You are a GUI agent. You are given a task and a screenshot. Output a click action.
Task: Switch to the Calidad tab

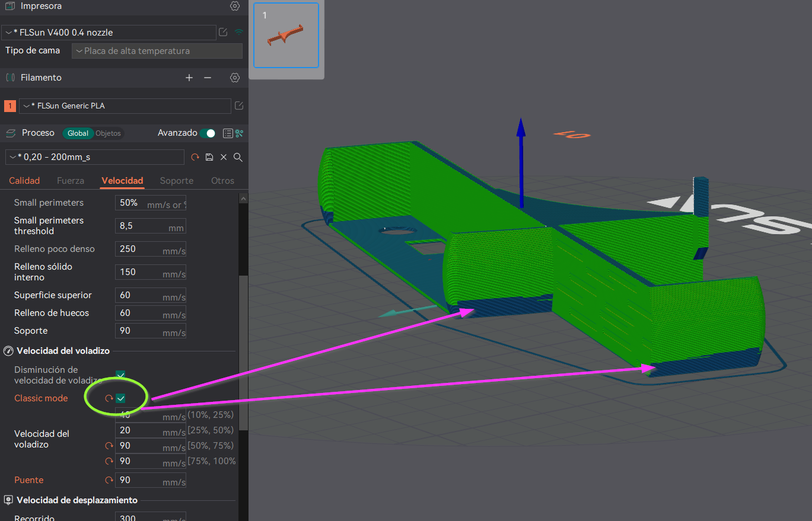pyautogui.click(x=24, y=180)
